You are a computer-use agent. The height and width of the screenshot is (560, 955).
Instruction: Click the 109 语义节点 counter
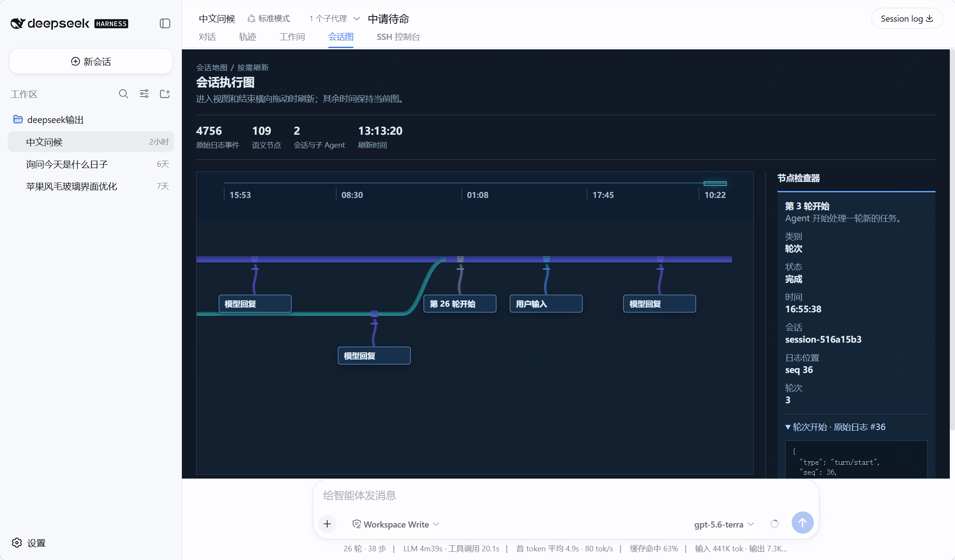click(266, 137)
